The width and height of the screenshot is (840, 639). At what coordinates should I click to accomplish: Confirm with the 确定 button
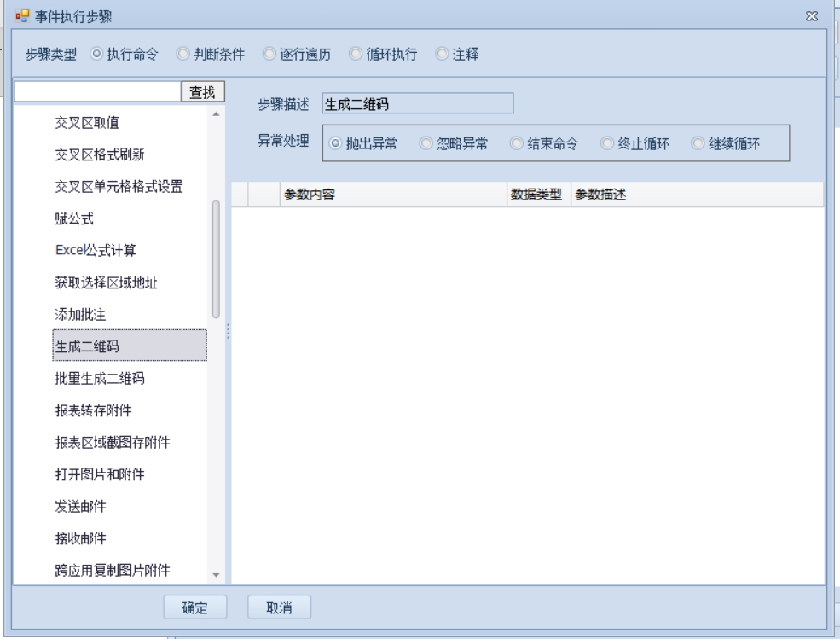(194, 607)
